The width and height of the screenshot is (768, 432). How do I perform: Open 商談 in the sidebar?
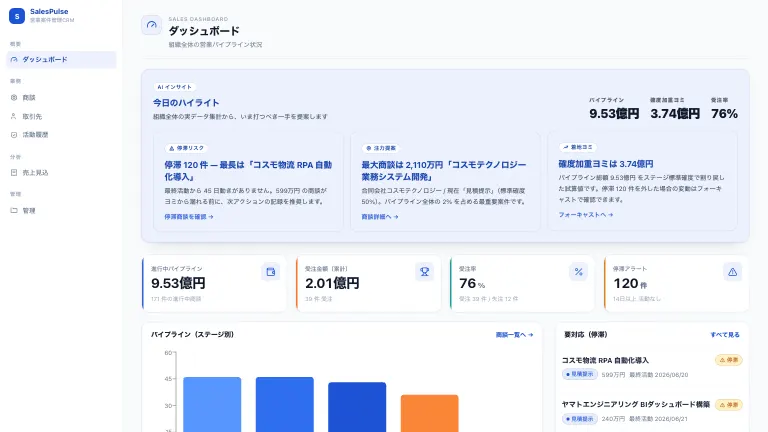61,97
